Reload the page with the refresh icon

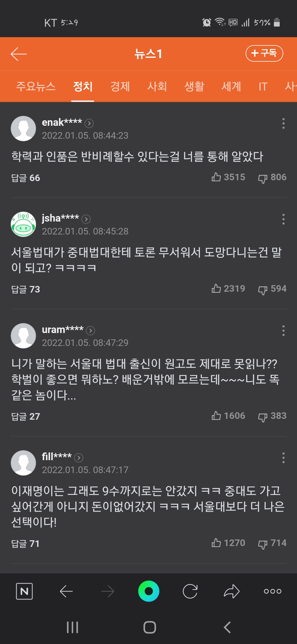(x=190, y=591)
